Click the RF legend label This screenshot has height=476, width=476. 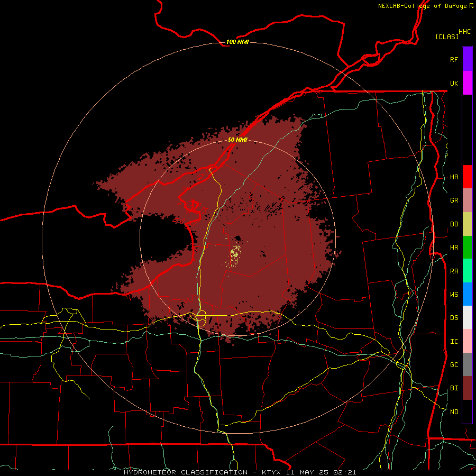coord(454,60)
